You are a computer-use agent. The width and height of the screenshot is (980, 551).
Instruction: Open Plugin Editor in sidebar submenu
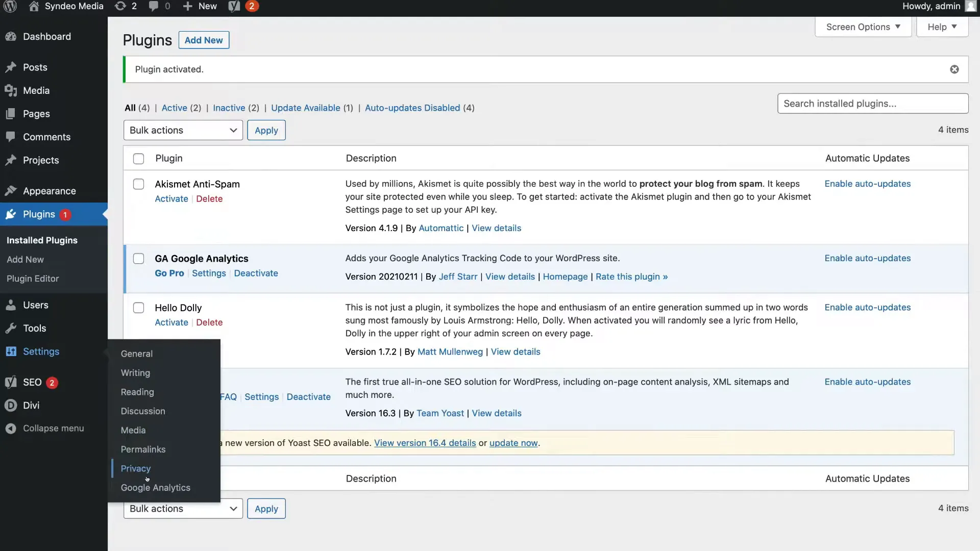click(33, 279)
